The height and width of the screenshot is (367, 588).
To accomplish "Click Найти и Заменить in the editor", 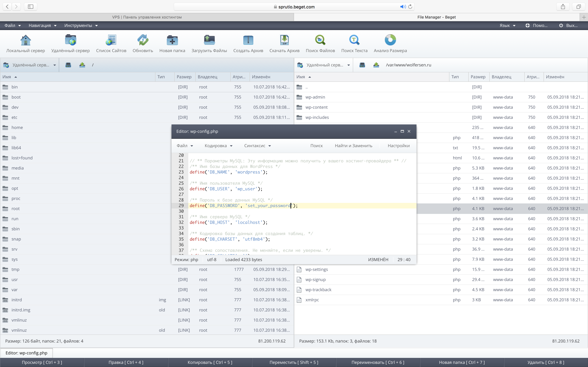I will (x=353, y=146).
